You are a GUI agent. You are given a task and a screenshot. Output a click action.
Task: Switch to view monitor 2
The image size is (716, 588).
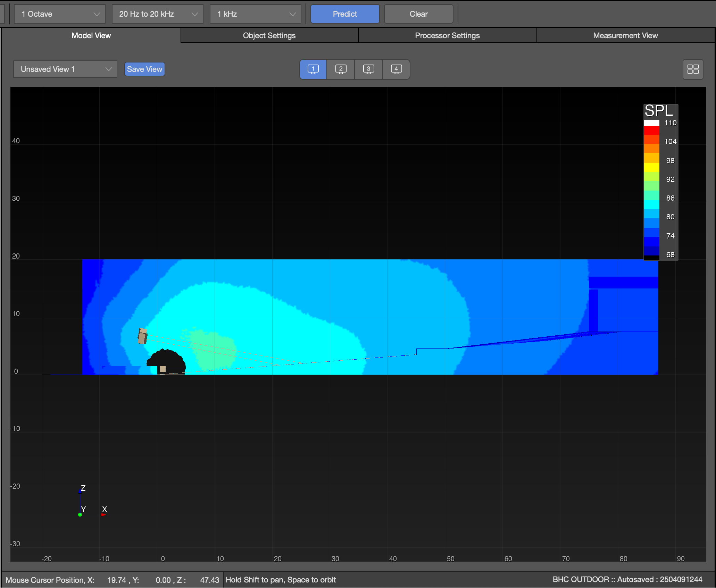341,69
